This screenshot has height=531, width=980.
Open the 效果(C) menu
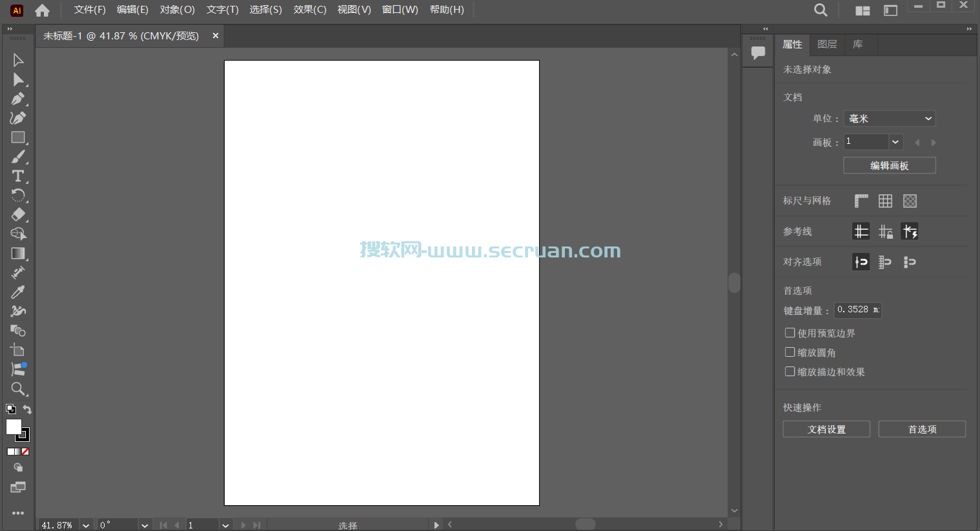coord(310,10)
